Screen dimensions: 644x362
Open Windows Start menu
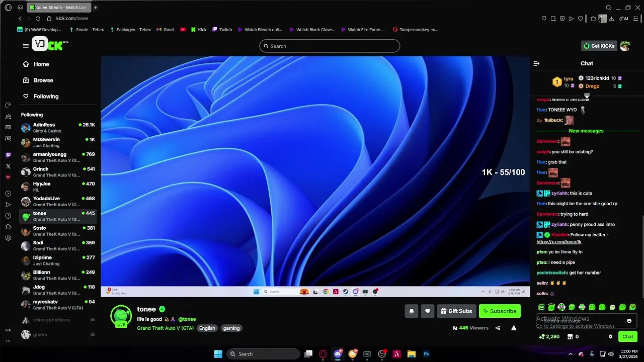218,354
